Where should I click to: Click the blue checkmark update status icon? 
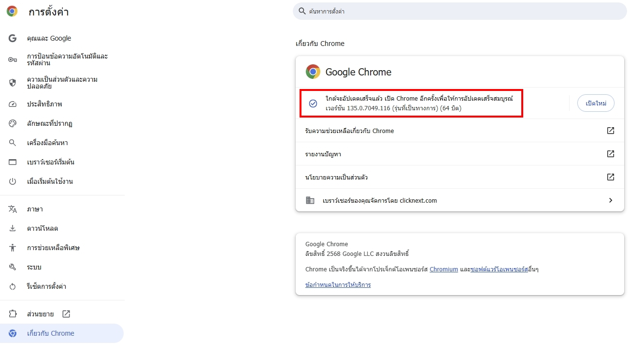pos(313,104)
